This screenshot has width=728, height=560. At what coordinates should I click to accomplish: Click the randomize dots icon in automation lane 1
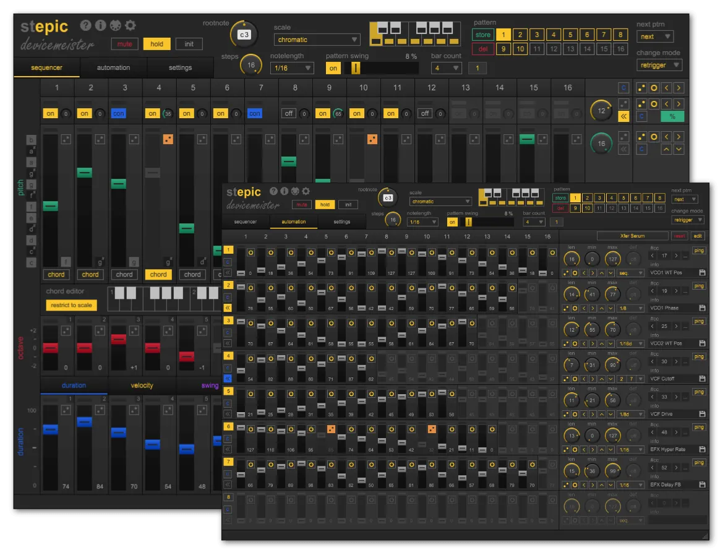566,272
